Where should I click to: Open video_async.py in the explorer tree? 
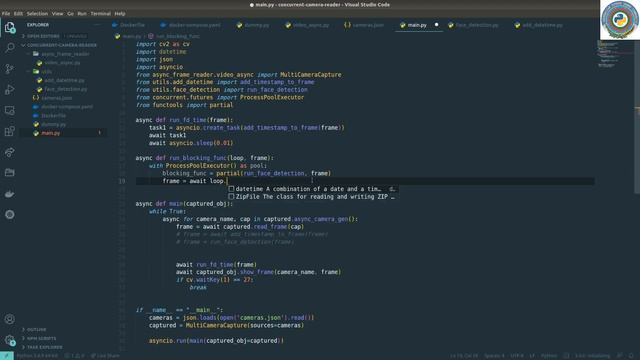point(62,63)
